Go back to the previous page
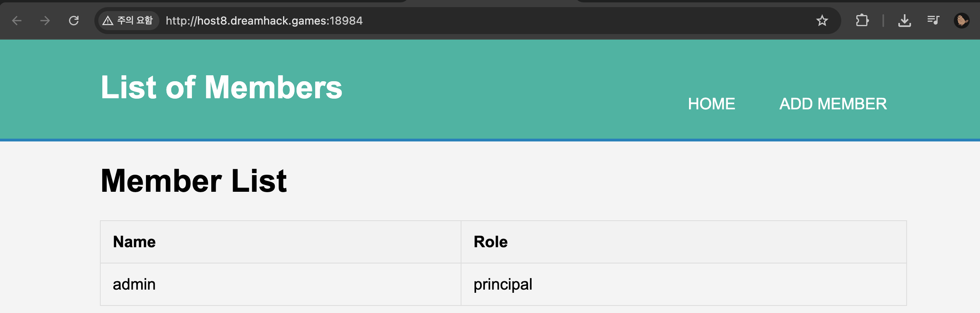This screenshot has width=980, height=313. pyautogui.click(x=17, y=21)
